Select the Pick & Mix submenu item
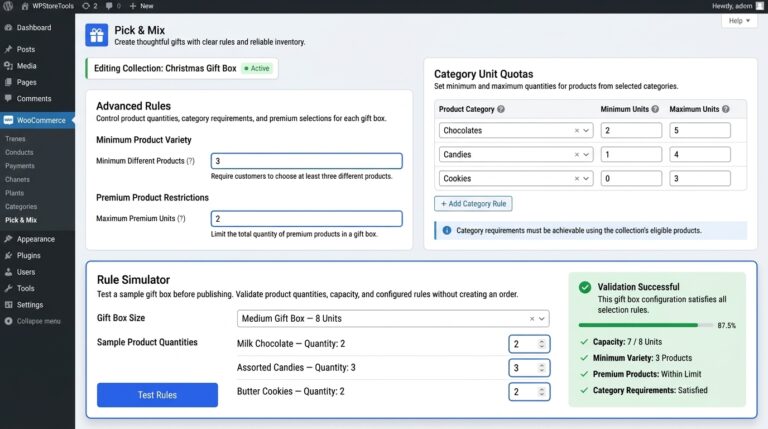This screenshot has width=768, height=429. [x=21, y=220]
